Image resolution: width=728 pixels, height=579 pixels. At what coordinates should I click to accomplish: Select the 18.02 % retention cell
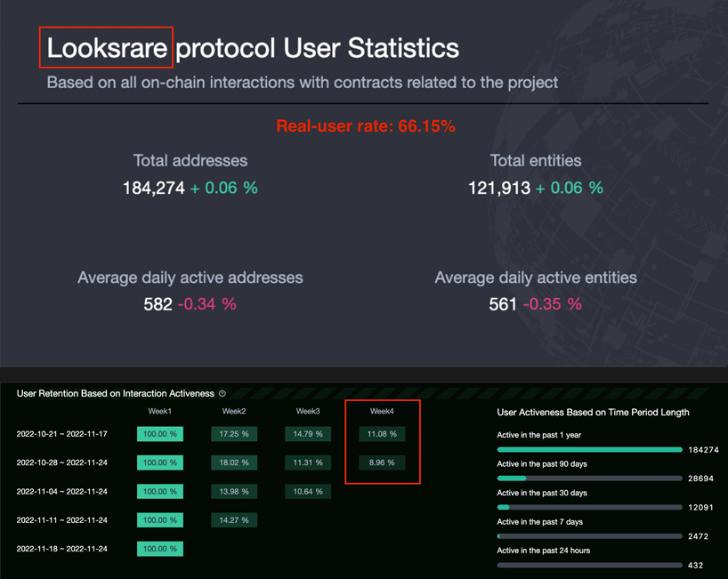click(234, 462)
